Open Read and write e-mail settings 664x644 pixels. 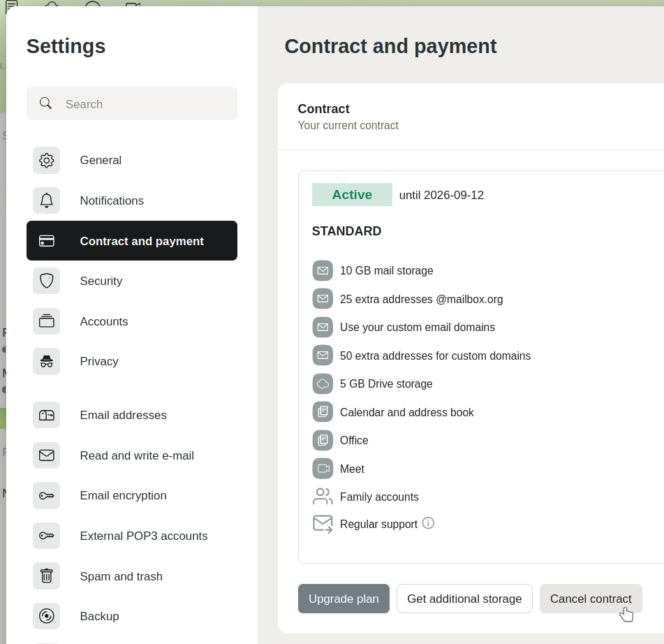coord(137,455)
